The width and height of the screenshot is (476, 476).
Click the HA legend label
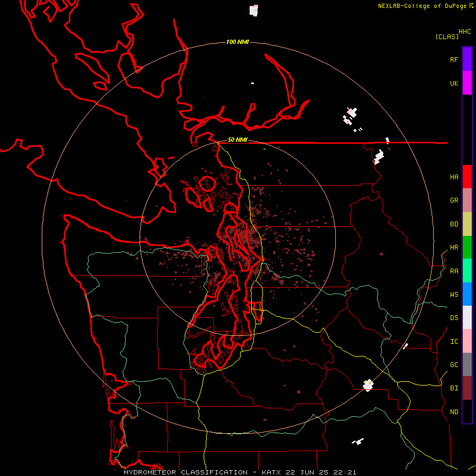click(454, 177)
